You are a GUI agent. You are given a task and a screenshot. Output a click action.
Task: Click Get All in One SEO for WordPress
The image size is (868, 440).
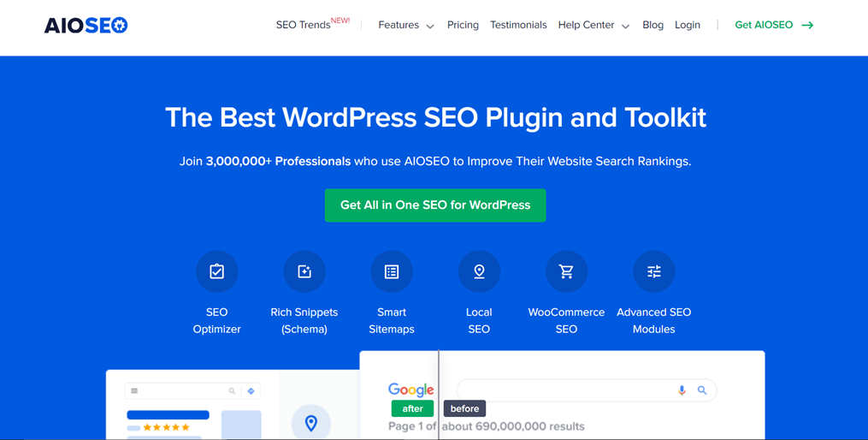tap(435, 205)
